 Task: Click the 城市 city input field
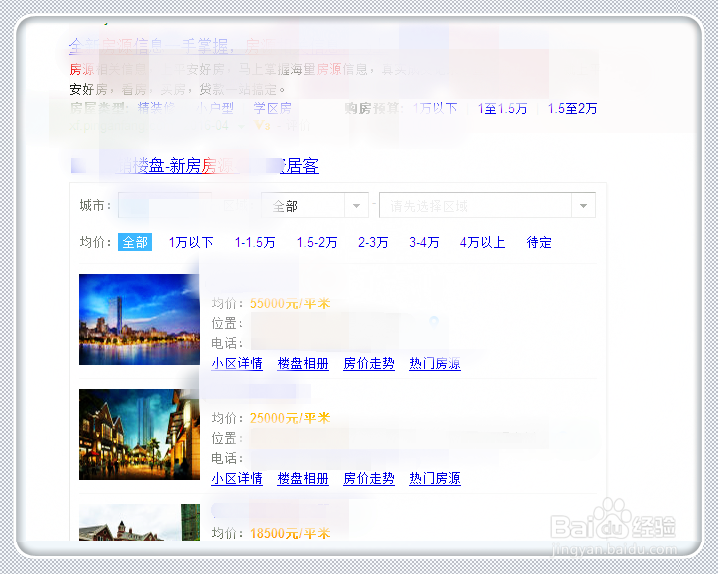point(165,205)
